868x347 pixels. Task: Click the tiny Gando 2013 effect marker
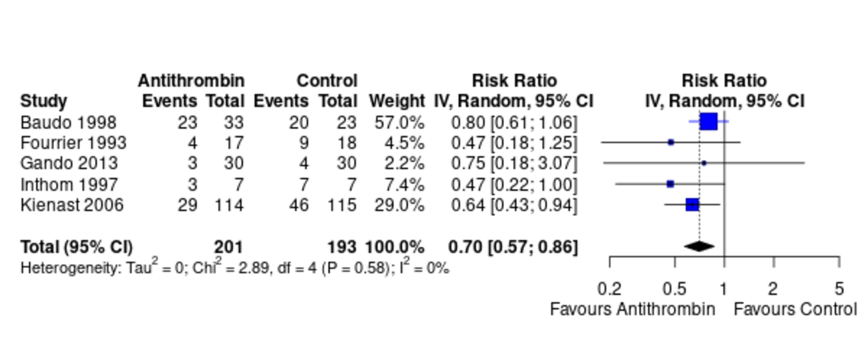(704, 163)
